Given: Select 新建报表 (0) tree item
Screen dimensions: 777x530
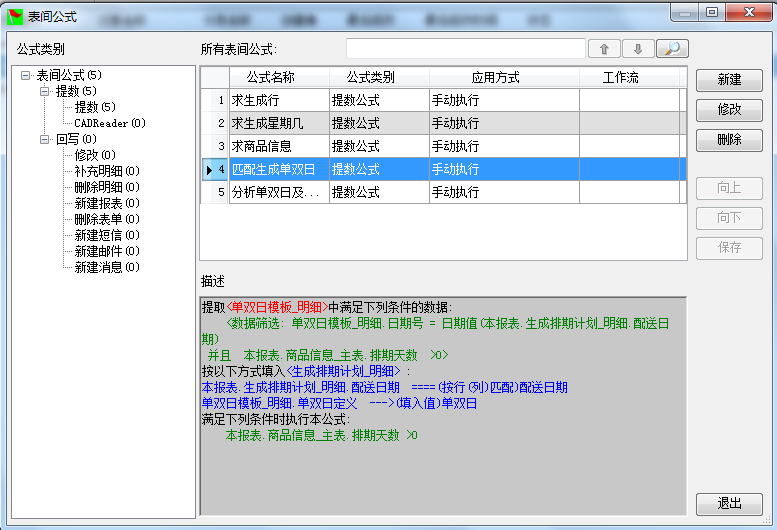Looking at the screenshot, I should 106,203.
